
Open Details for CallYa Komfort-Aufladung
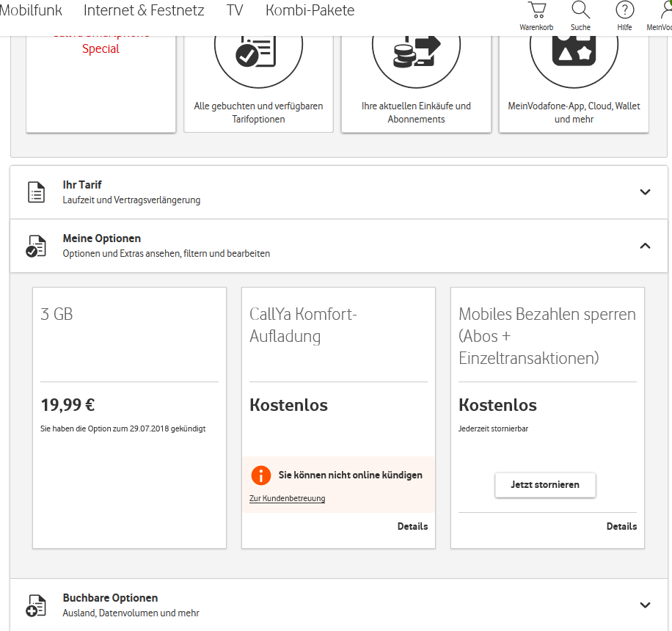[412, 526]
